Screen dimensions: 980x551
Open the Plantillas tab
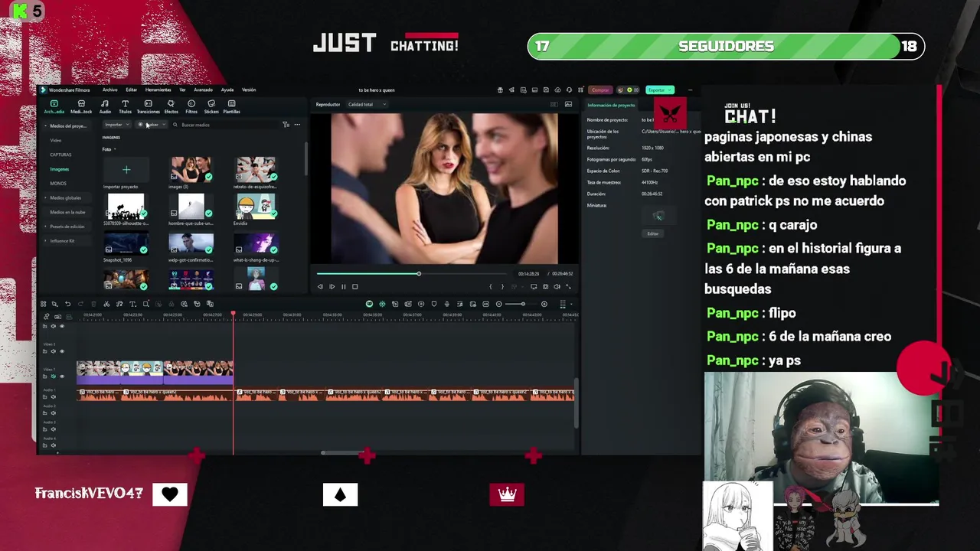(231, 106)
